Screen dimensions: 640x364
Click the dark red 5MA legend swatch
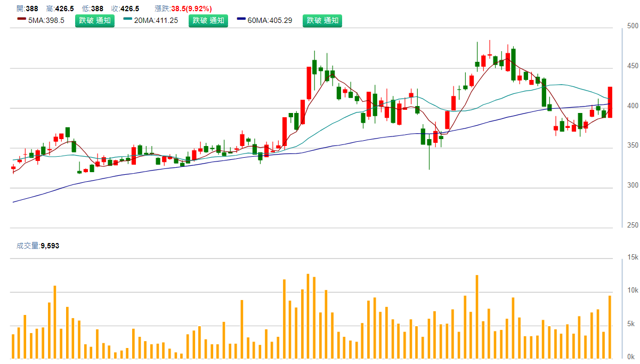click(21, 19)
